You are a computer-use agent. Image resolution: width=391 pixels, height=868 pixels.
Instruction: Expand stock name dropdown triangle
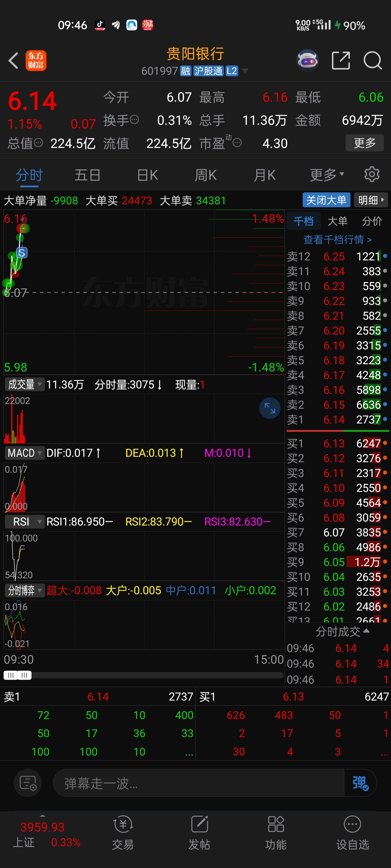tap(245, 71)
